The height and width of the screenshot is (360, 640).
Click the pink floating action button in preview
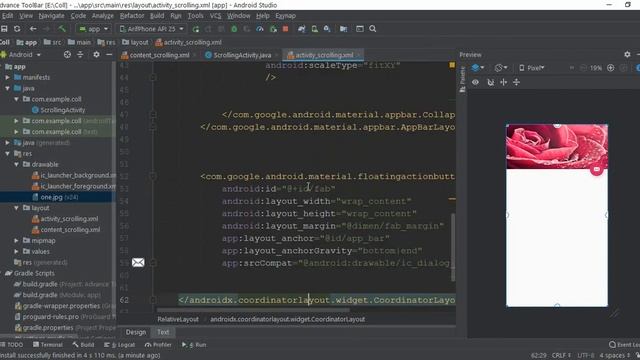597,169
